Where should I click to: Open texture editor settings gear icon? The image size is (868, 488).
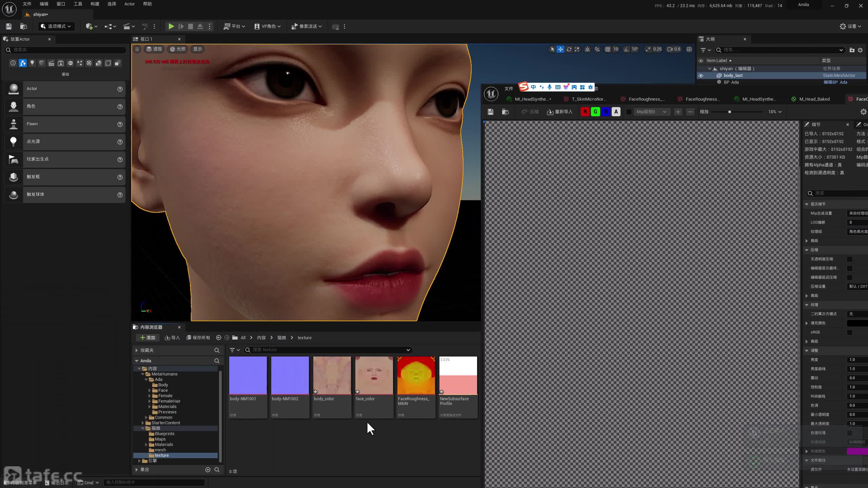863,112
